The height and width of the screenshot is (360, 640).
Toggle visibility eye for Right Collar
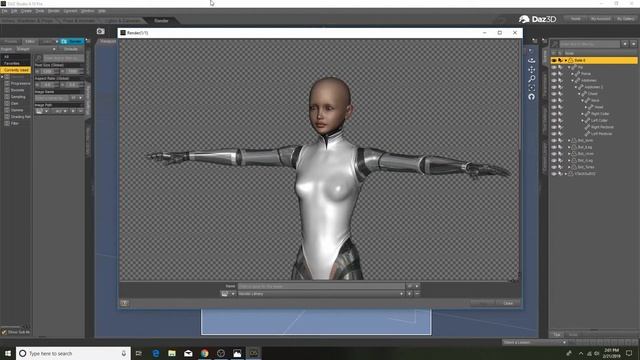554,114
